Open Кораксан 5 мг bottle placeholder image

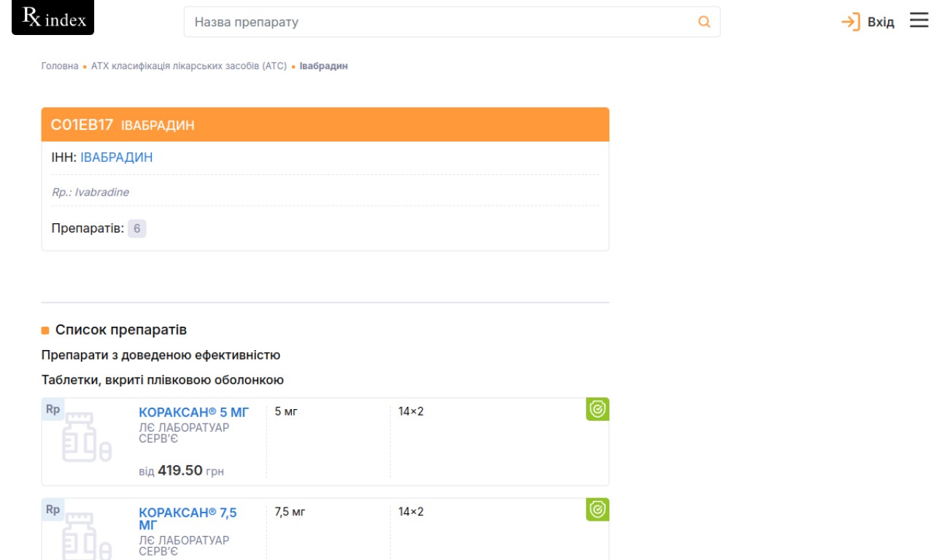87,437
